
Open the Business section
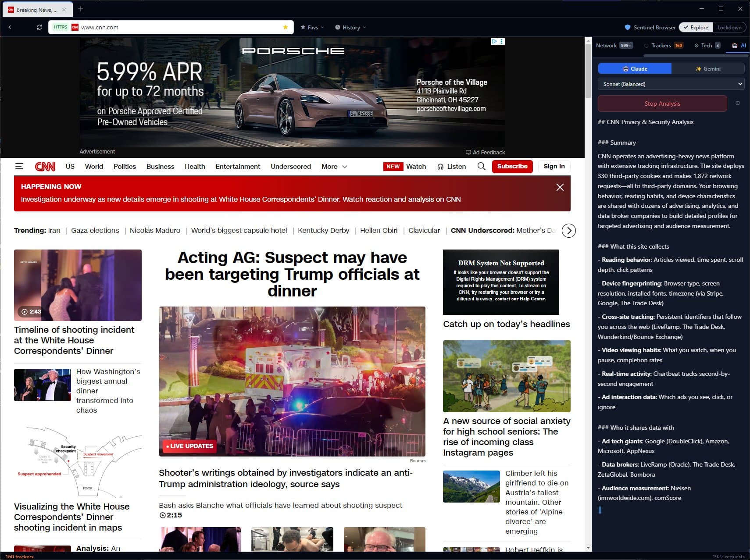(x=161, y=167)
